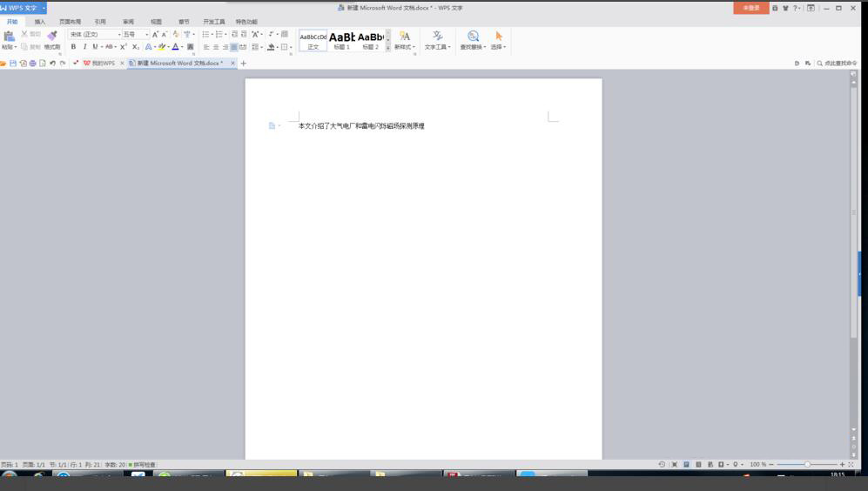
Task: Open the borders dropdown arrow
Action: (291, 47)
